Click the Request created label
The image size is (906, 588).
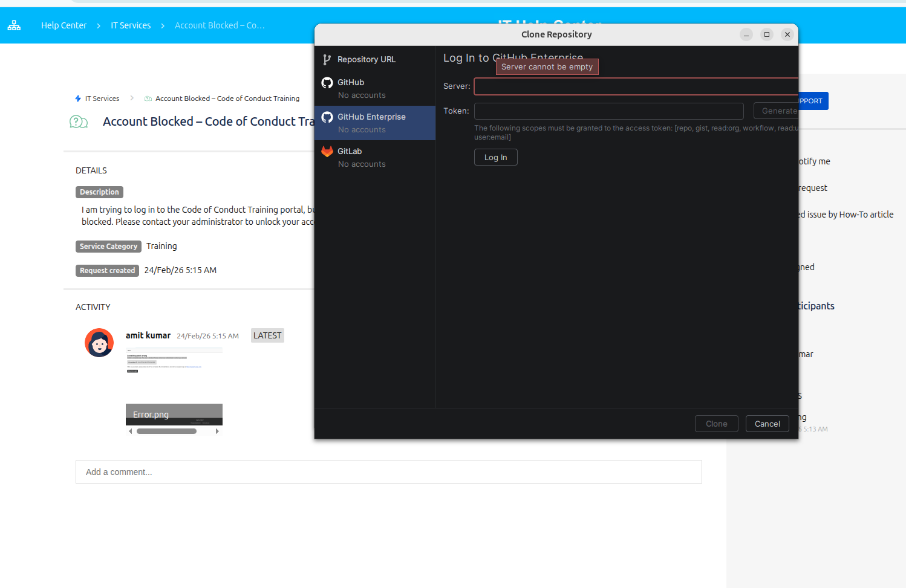107,271
